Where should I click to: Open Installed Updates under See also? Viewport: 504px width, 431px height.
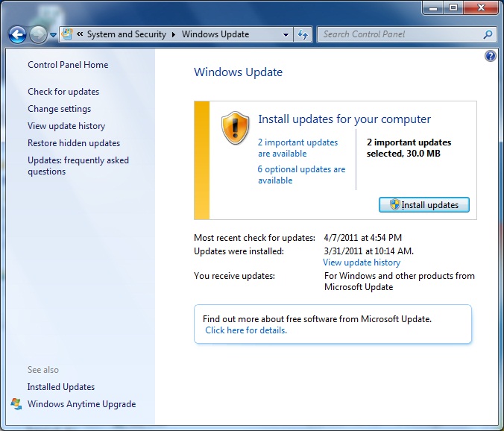tap(61, 387)
